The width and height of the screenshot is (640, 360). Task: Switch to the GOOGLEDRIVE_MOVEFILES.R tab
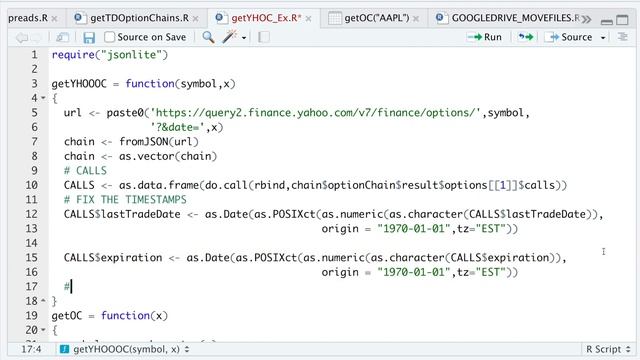coord(515,18)
